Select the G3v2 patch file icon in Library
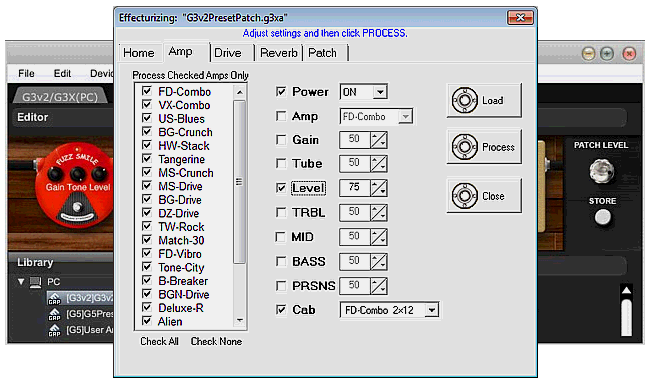This screenshot has height=383, width=649. [x=54, y=298]
